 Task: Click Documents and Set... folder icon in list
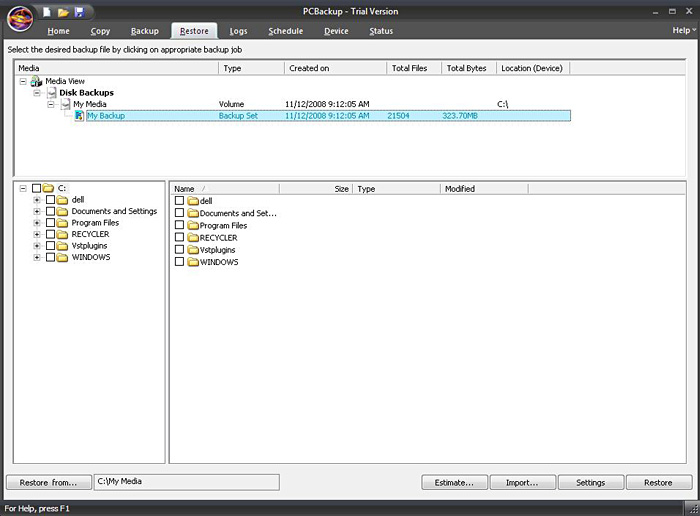(x=193, y=213)
